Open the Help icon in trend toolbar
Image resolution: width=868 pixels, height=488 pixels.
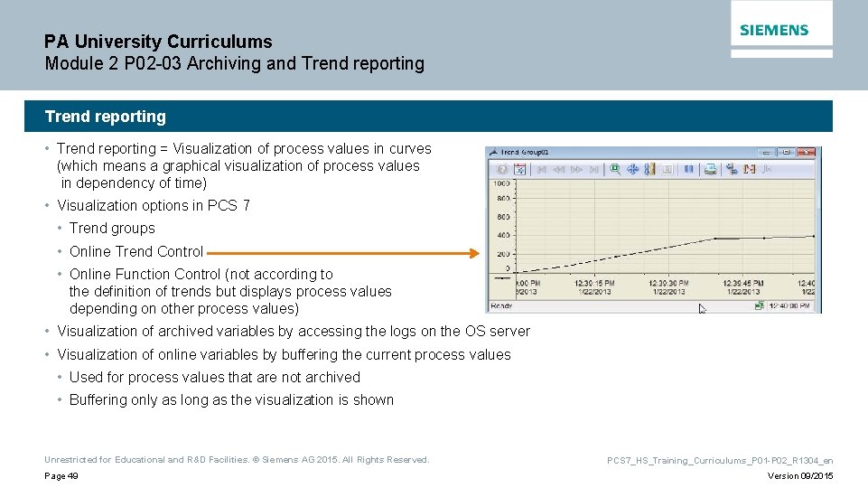502,170
